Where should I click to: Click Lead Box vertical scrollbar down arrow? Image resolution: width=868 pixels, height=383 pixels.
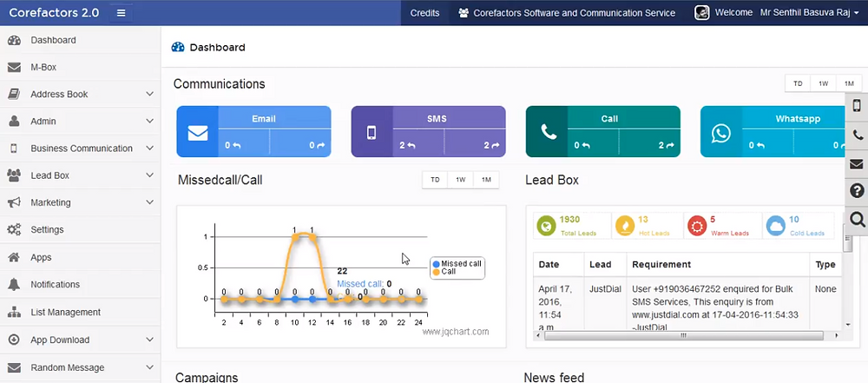(847, 324)
